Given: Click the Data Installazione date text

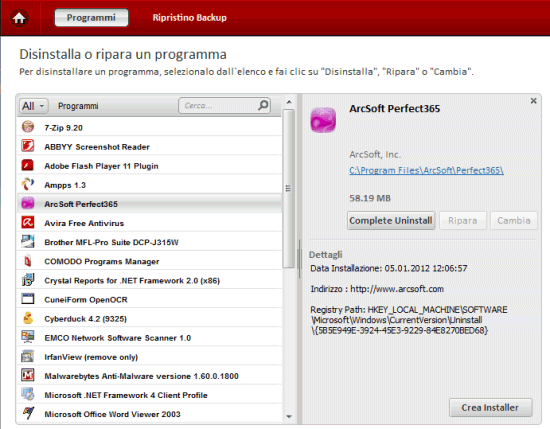Looking at the screenshot, I should (x=389, y=269).
